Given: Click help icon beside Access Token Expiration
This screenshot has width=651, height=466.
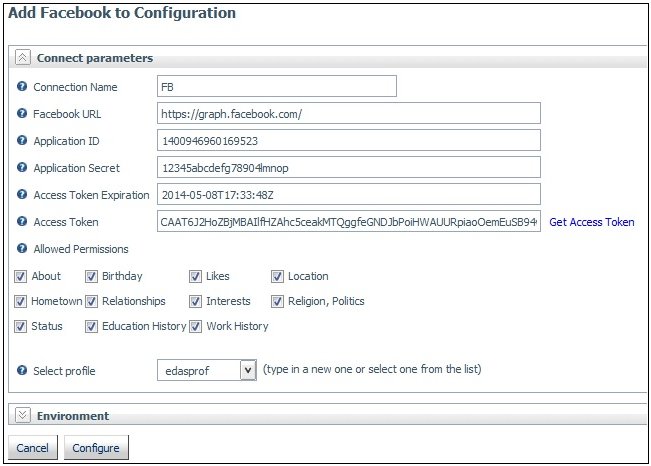Looking at the screenshot, I should [x=22, y=194].
